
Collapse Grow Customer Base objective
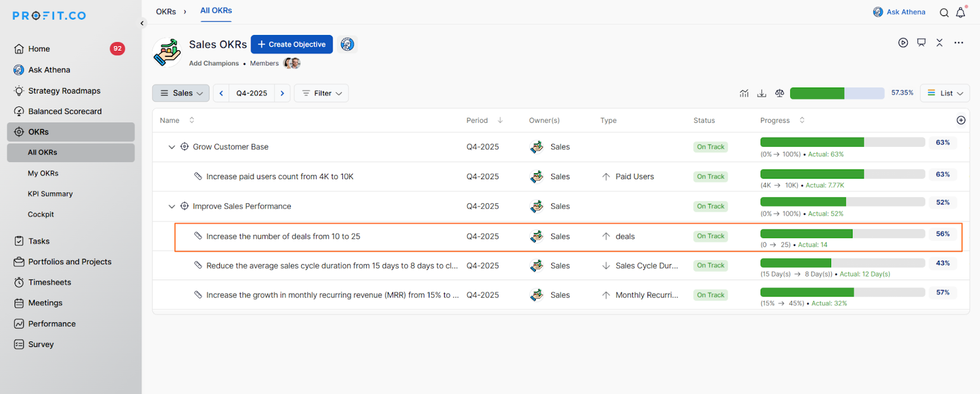point(172,147)
